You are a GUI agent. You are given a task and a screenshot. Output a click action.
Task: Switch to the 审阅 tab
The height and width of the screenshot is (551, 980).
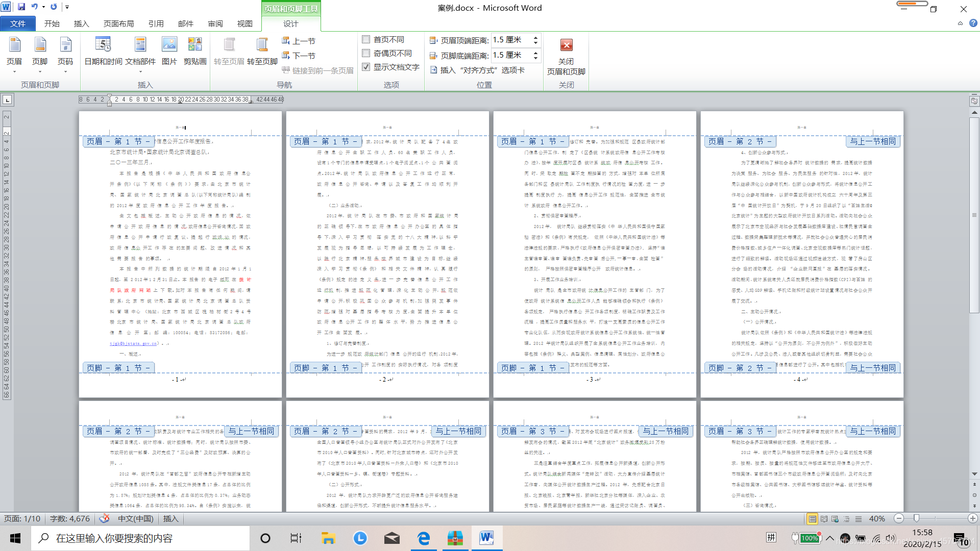215,23
